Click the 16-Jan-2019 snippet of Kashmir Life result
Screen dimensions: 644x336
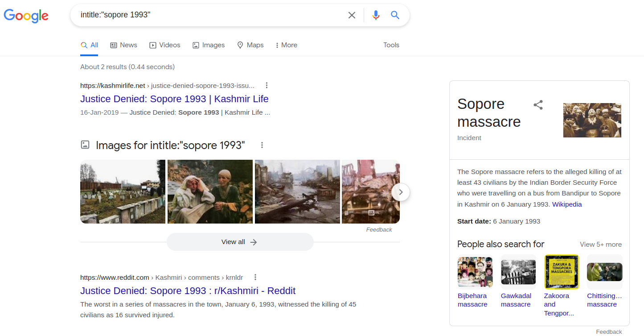pyautogui.click(x=175, y=112)
